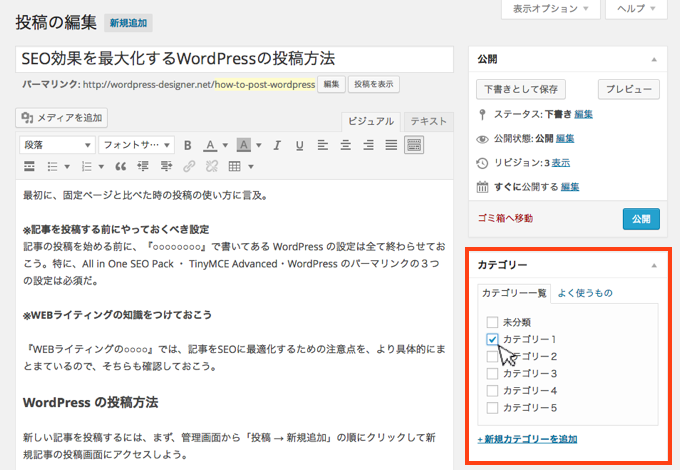The image size is (680, 471).
Task: Open the 段落 paragraph format dropdown
Action: [57, 145]
